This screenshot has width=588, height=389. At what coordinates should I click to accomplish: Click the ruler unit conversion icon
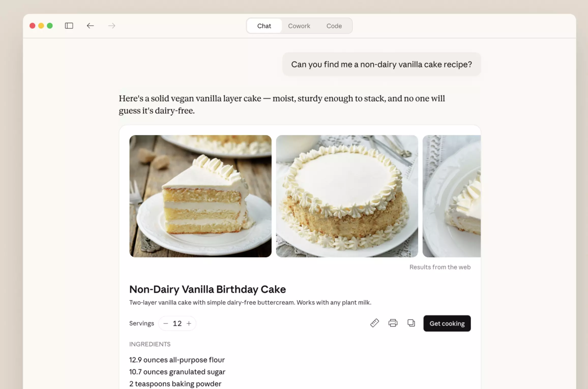[x=374, y=323]
